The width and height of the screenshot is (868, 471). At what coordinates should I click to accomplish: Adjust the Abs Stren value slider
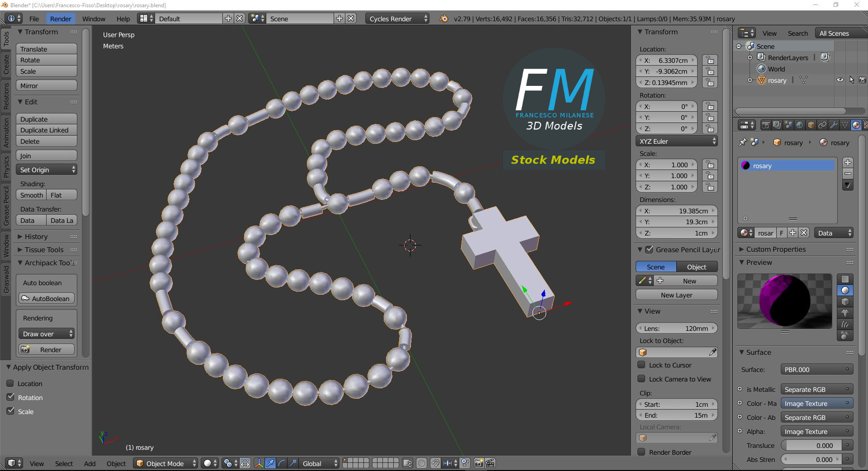[x=811, y=459]
